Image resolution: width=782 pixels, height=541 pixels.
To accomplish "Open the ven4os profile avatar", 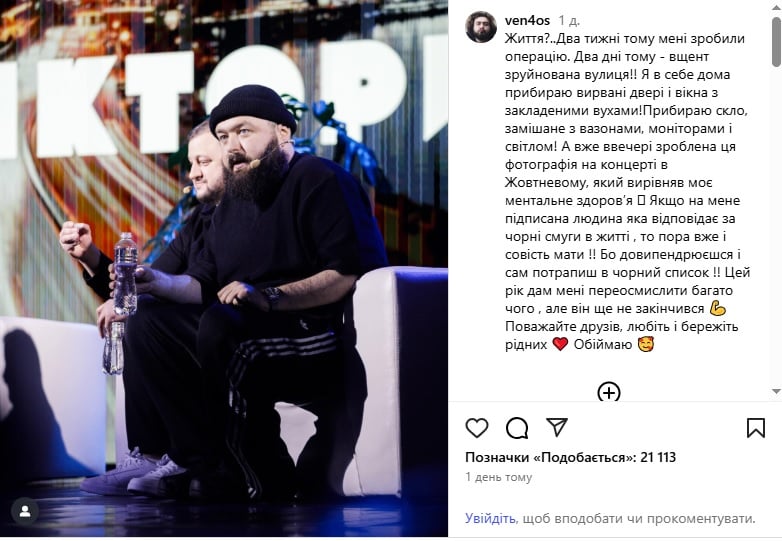I will pyautogui.click(x=481, y=27).
